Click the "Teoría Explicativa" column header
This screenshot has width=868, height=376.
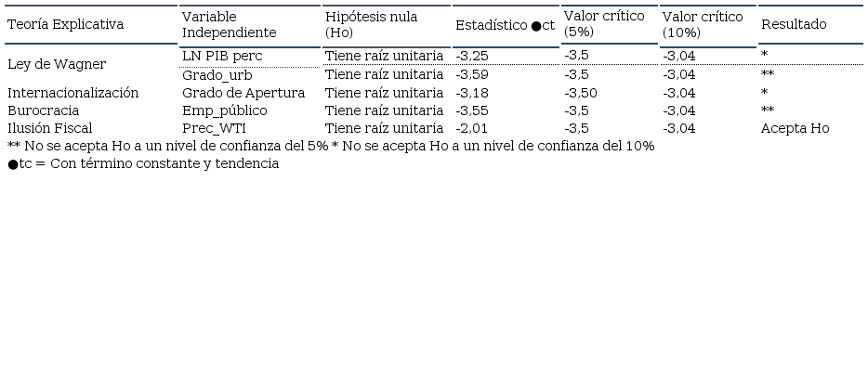[x=65, y=25]
